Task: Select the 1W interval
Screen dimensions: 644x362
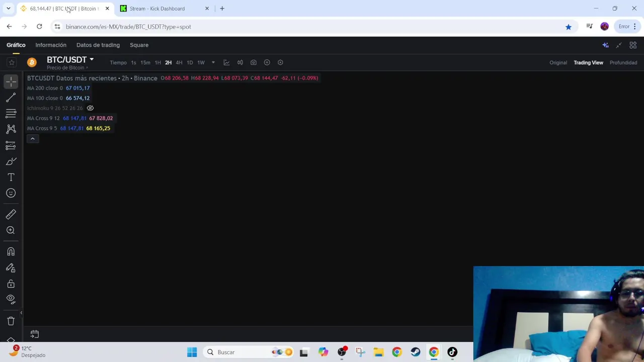Action: pos(201,63)
